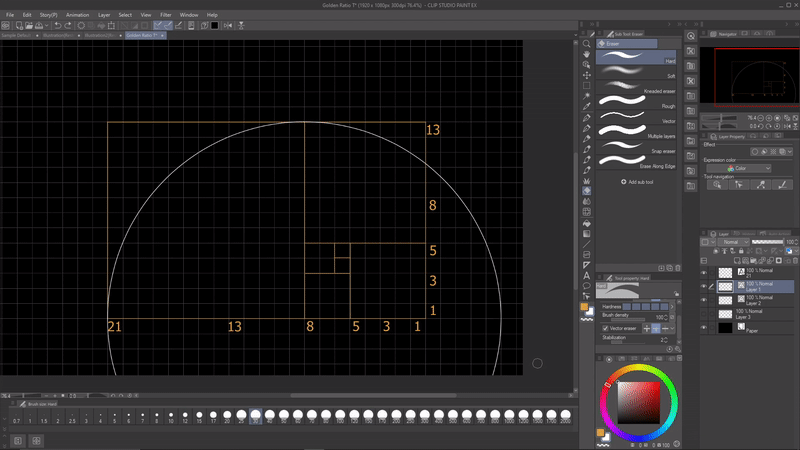Screen dimensions: 800x450
Task: Open the Filter menu
Action: (x=165, y=15)
